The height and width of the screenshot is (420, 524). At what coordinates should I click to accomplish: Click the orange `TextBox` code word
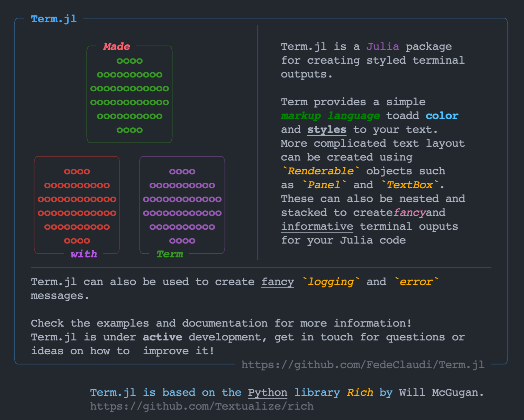pyautogui.click(x=409, y=185)
